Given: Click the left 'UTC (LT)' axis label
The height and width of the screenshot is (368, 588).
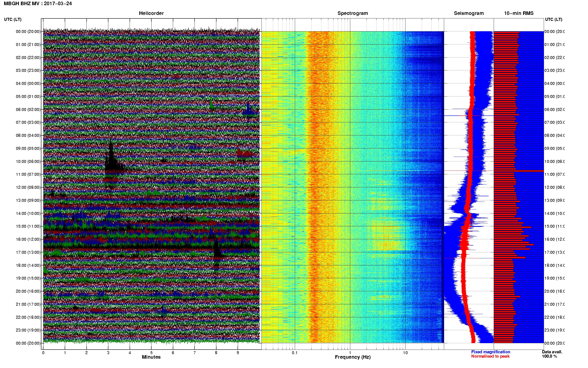Looking at the screenshot, I should coord(13,19).
